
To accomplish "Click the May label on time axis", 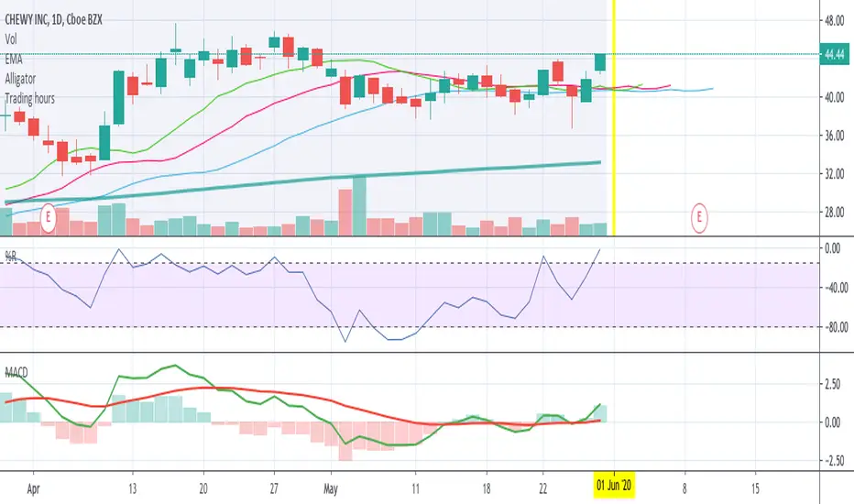I will point(331,488).
